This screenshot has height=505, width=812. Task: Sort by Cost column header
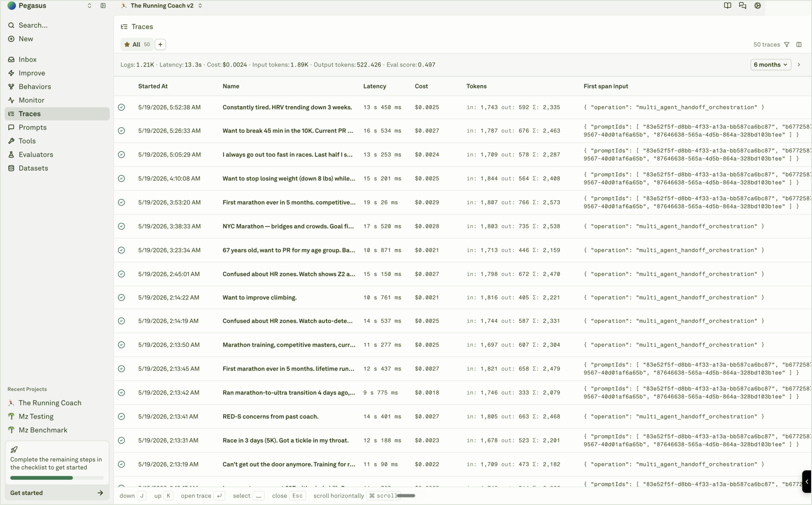point(421,86)
